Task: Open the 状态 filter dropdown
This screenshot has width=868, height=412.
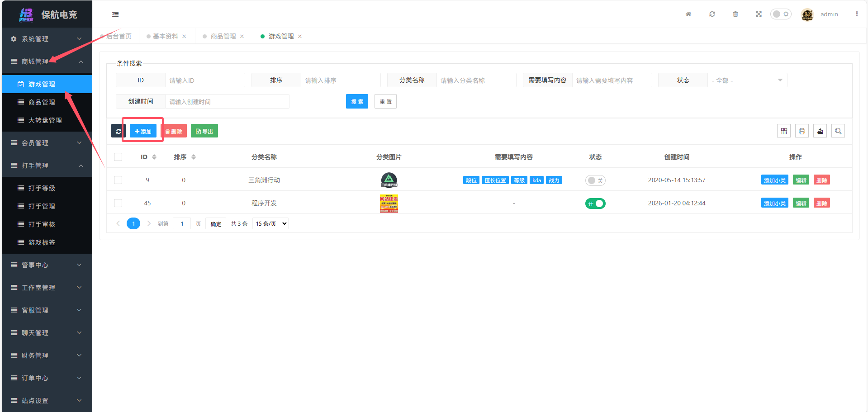Action: pos(747,81)
